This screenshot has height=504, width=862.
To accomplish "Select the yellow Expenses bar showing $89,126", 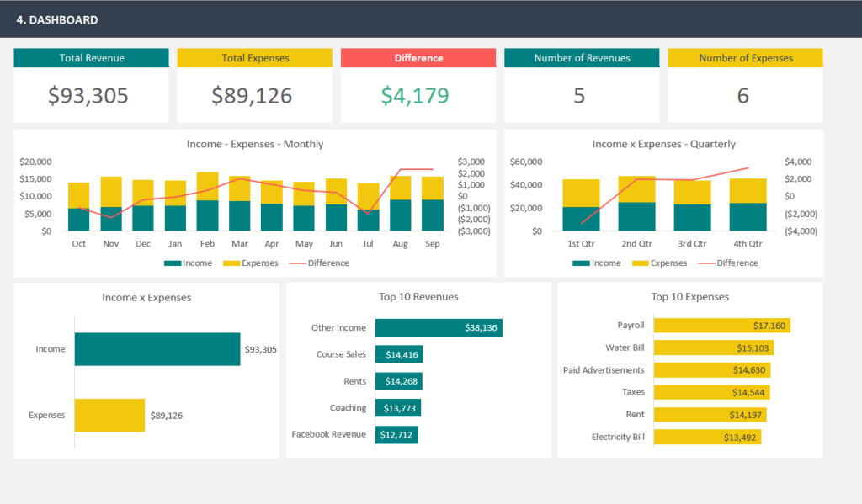I will pyautogui.click(x=109, y=415).
